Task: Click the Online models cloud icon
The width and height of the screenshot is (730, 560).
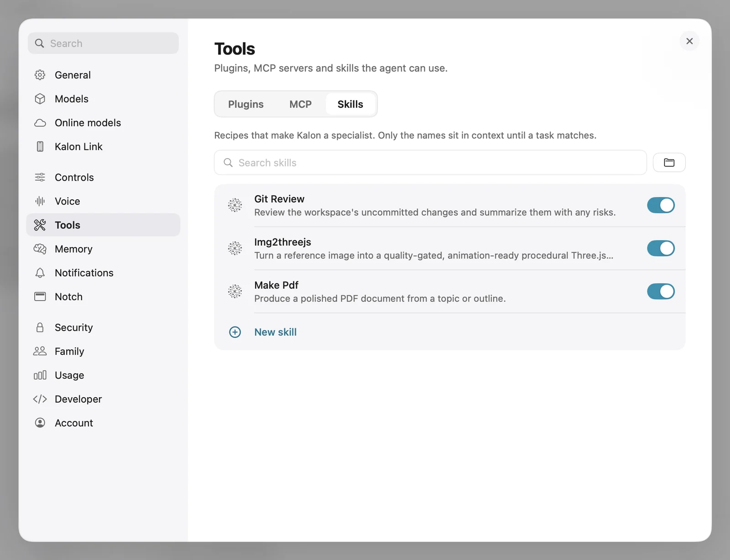Action: [40, 123]
